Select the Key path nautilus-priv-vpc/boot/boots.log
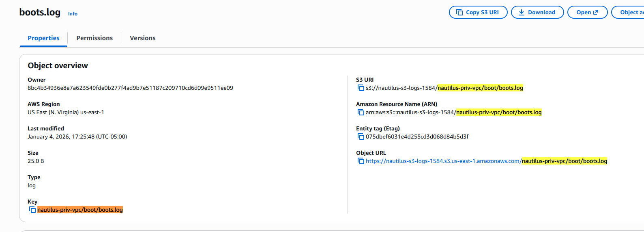The image size is (644, 232). (80, 210)
